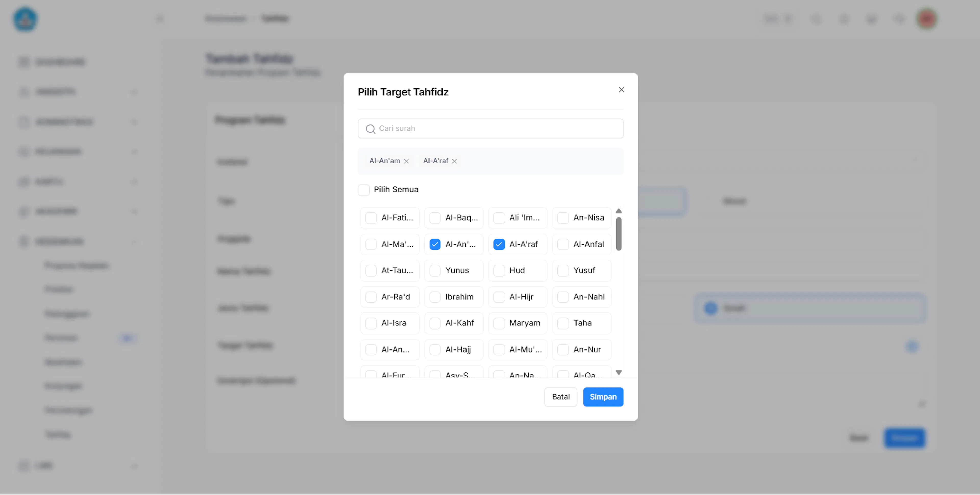Click the Cari surah search field
The image size is (980, 495).
pyautogui.click(x=490, y=129)
